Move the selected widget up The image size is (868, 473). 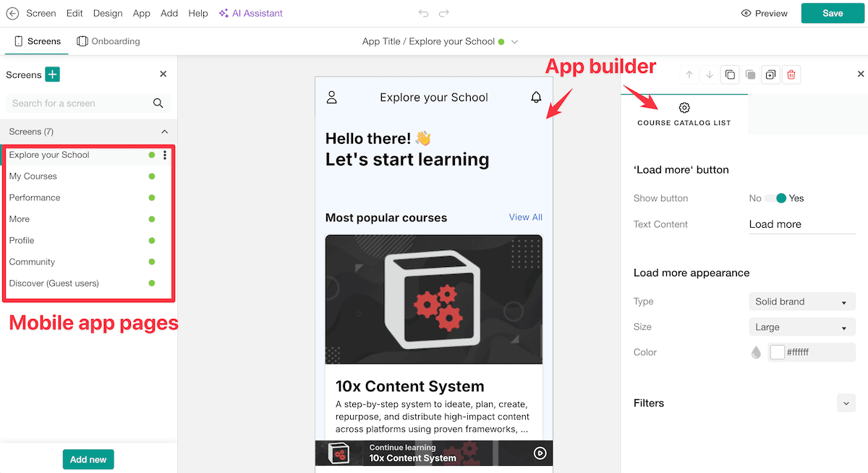tap(689, 74)
